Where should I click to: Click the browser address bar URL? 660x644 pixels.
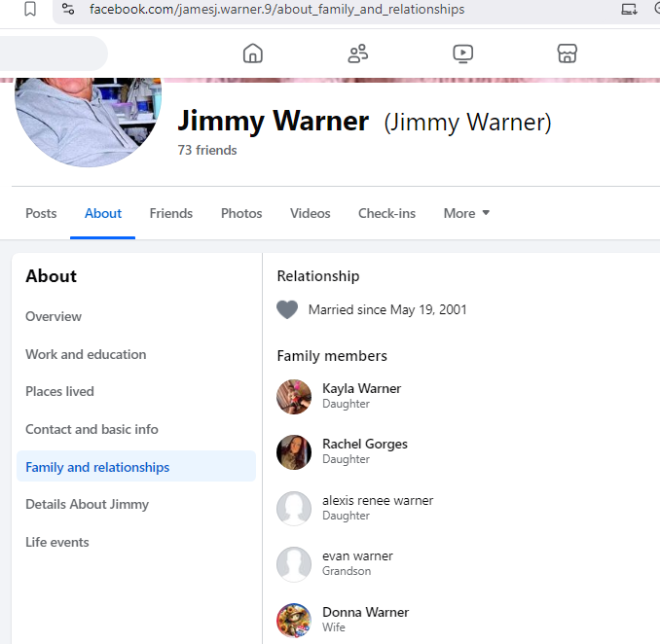(x=277, y=9)
